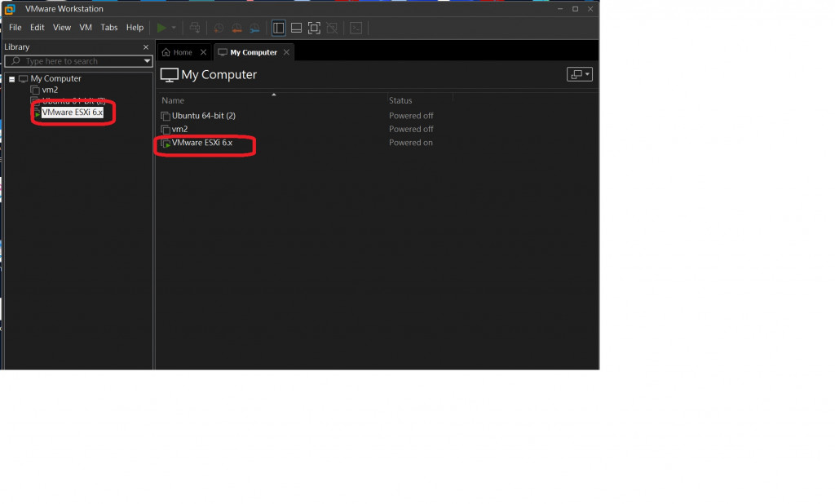Click the Send Ctrl+Alt+Del toolbar icon
Viewport: 835px width, 504px height.
click(195, 28)
